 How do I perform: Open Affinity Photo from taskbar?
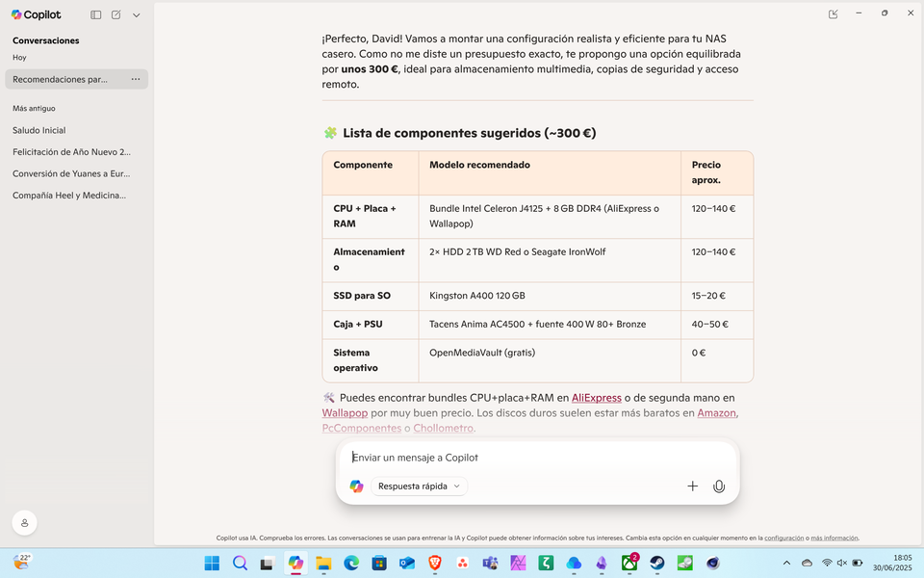[518, 564]
